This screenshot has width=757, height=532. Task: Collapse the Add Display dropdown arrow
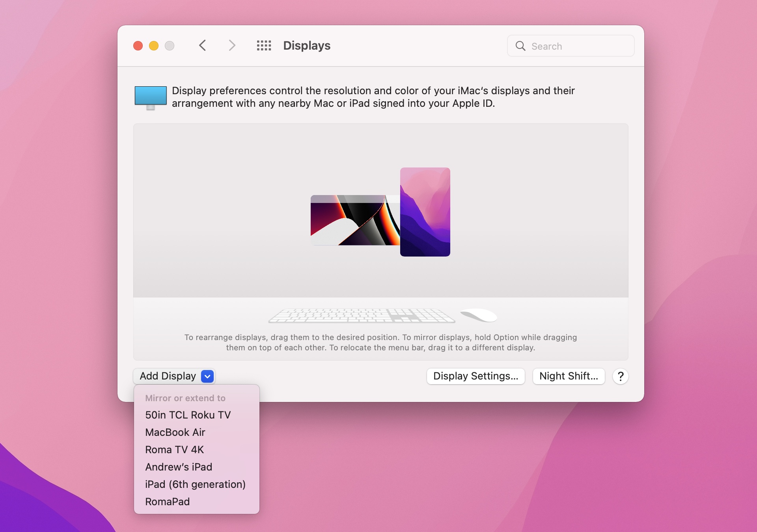pyautogui.click(x=207, y=376)
